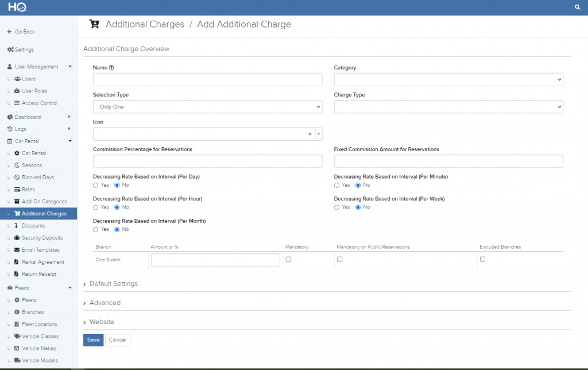The image size is (588, 370).
Task: Click the Dashboard pie chart icon
Action: [x=10, y=117]
